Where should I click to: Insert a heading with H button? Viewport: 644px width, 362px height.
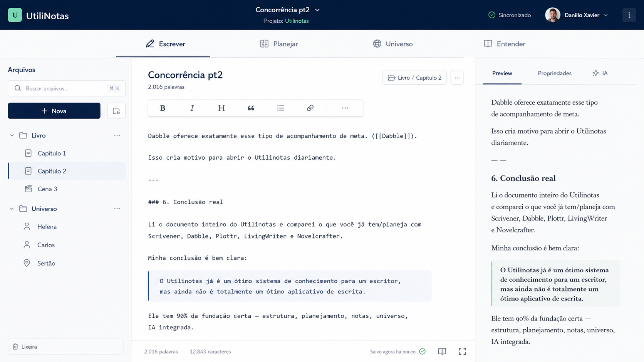pyautogui.click(x=221, y=108)
